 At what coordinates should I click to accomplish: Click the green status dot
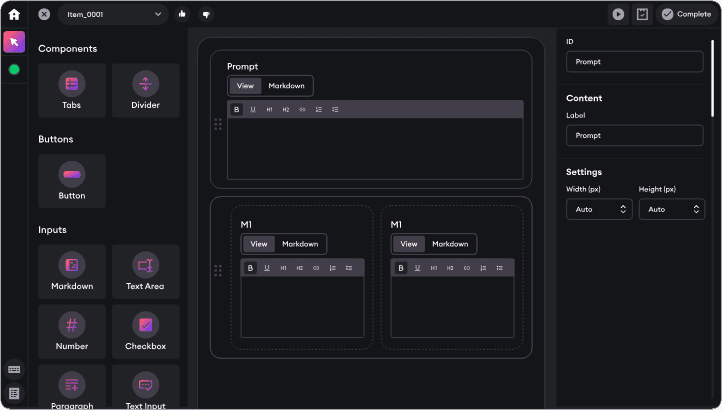14,70
